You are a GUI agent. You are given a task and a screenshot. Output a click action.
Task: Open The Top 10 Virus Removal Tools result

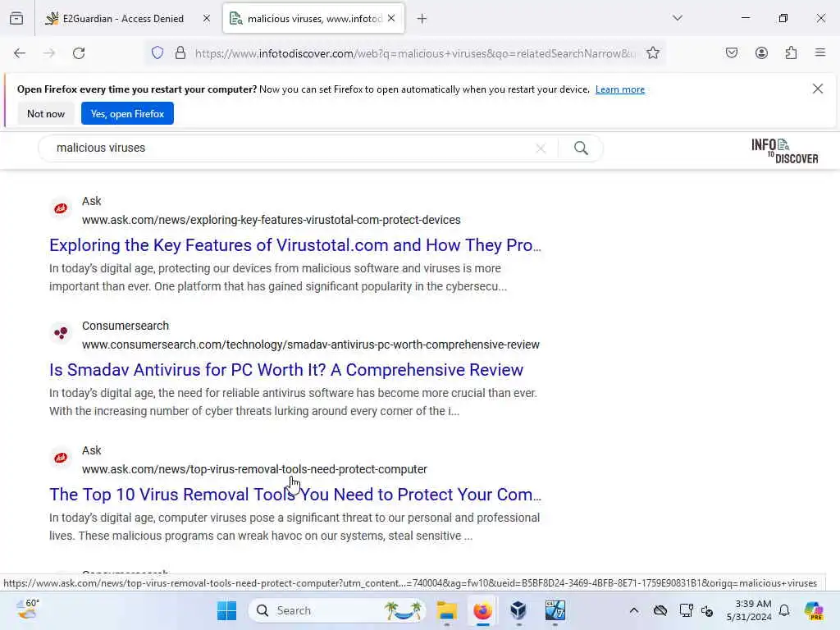(x=295, y=495)
